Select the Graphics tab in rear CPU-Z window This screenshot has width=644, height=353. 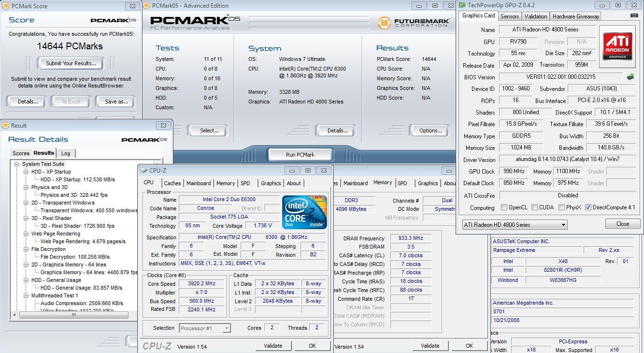428,183
